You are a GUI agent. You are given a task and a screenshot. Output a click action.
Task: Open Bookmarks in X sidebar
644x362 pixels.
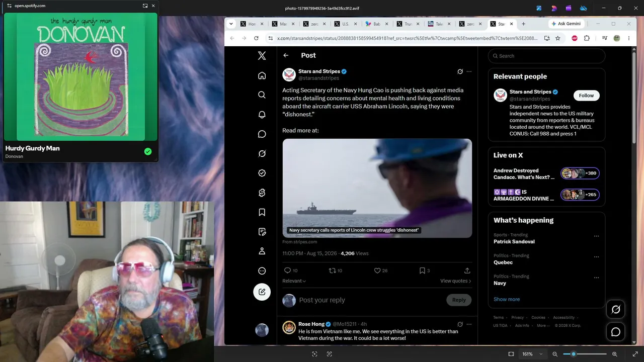[262, 212]
